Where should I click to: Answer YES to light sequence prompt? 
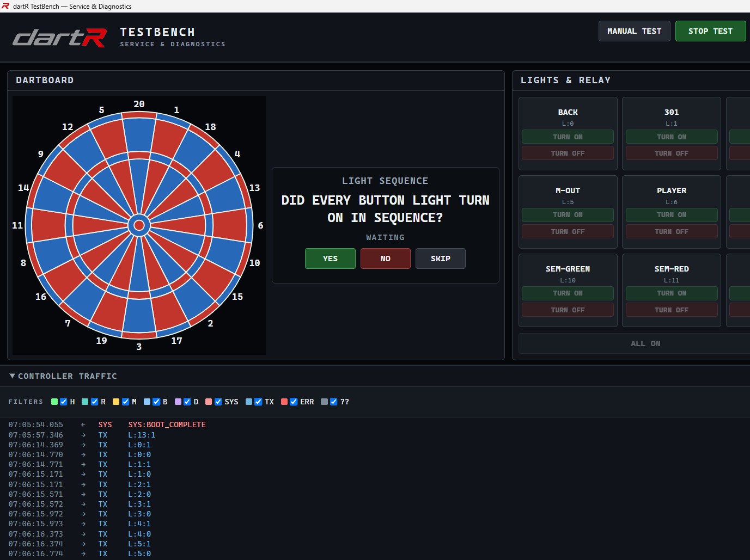[x=330, y=259]
